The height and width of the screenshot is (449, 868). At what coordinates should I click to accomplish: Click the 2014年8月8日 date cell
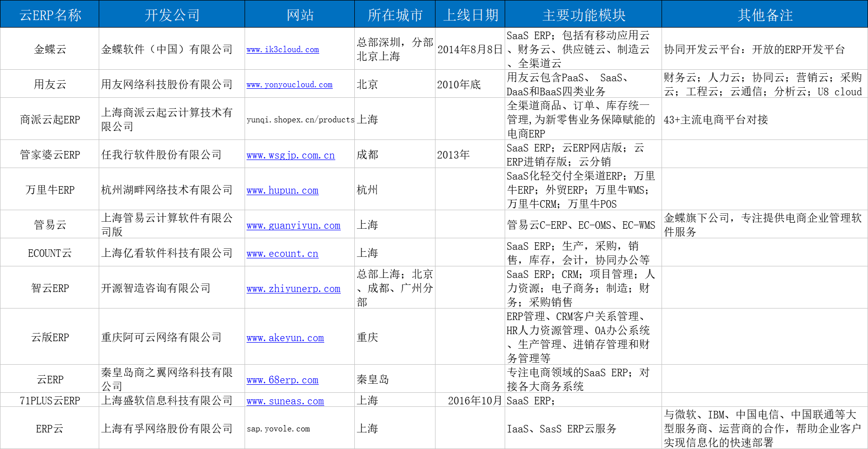(x=470, y=49)
